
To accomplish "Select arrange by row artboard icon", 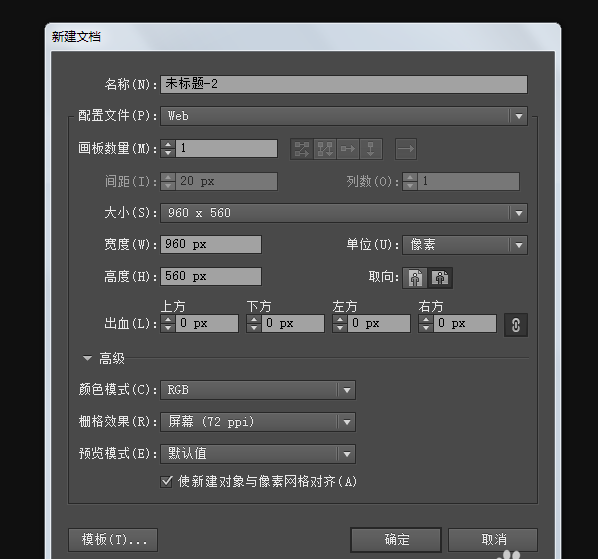I will [x=348, y=149].
